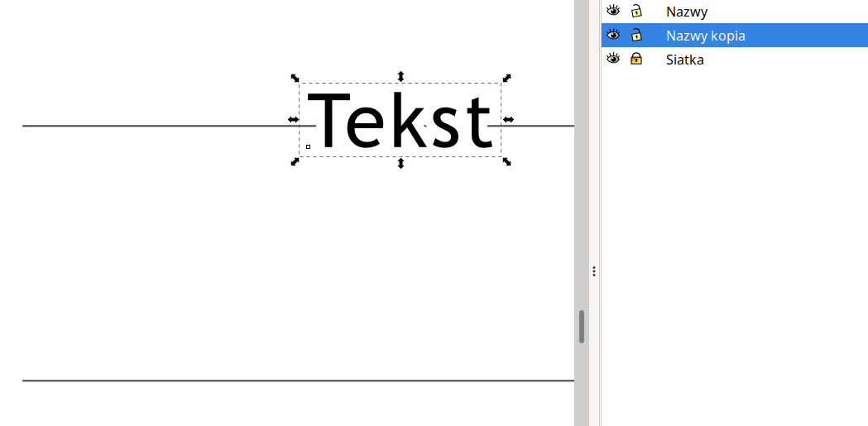Screen dimensions: 868x426
Task: Click the top-left corner scale handle
Action: click(295, 78)
